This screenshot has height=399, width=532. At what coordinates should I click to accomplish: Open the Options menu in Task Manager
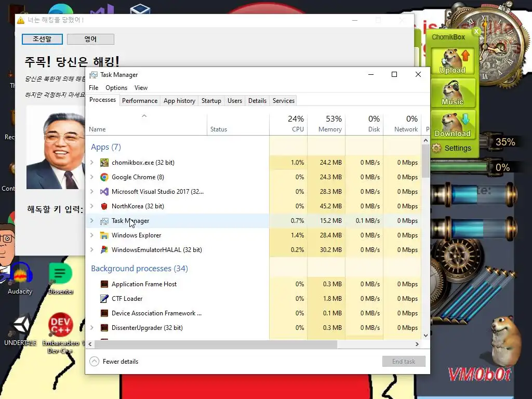coord(116,88)
